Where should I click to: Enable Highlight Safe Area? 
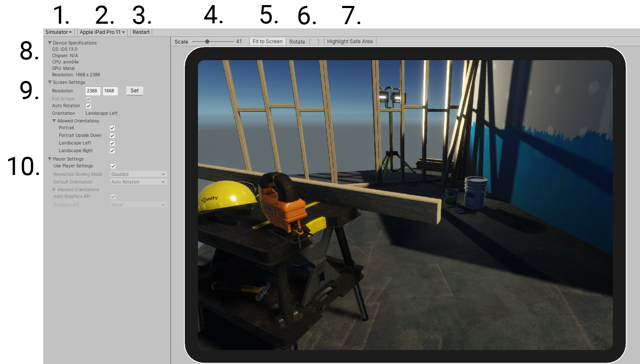[x=350, y=41]
